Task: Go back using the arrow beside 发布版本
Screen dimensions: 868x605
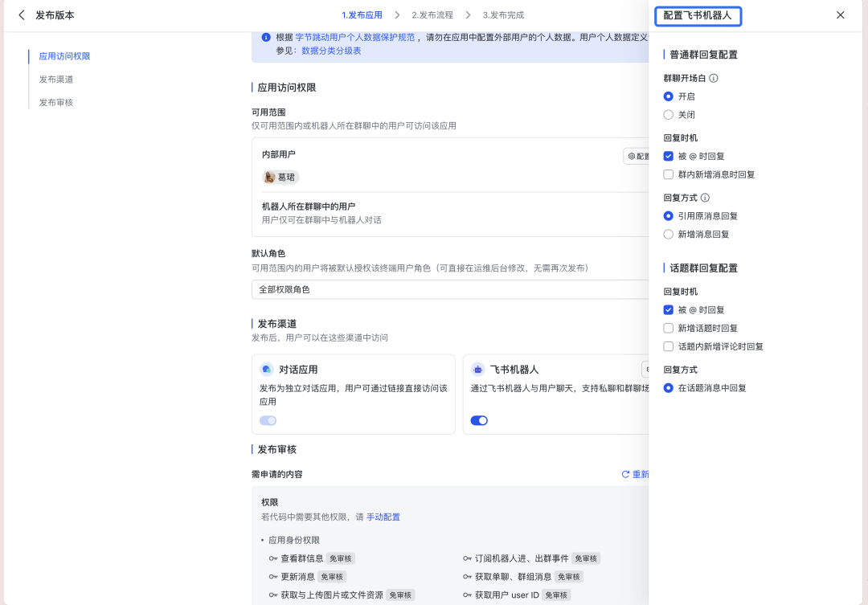Action: pos(22,15)
